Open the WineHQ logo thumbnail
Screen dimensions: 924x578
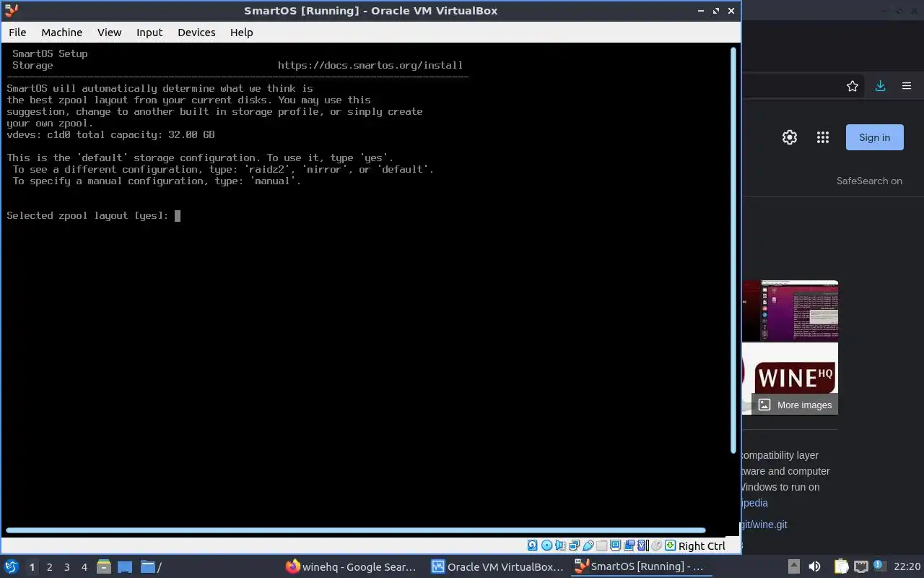(790, 378)
